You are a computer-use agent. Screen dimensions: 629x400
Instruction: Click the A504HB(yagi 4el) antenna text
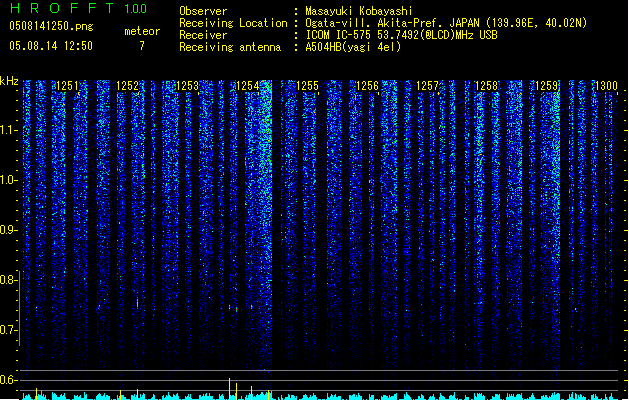point(353,47)
